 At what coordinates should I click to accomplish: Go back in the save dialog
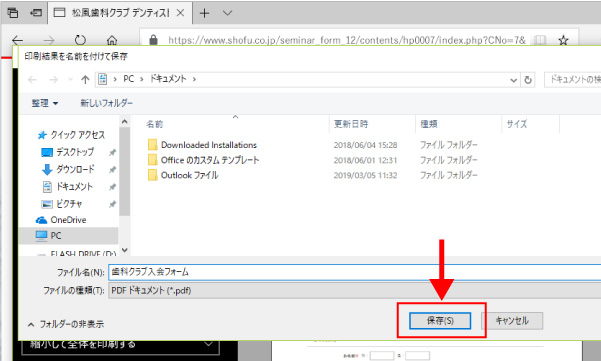click(x=32, y=79)
